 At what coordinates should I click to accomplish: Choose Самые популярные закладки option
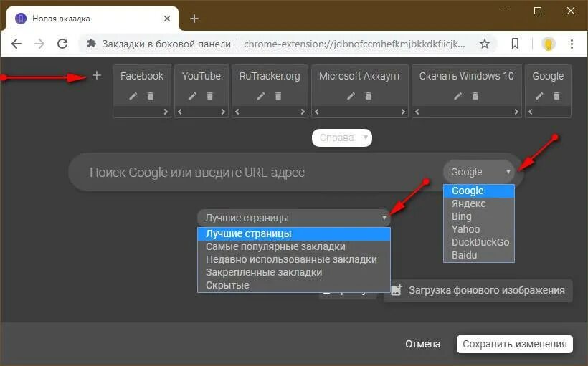tap(294, 246)
